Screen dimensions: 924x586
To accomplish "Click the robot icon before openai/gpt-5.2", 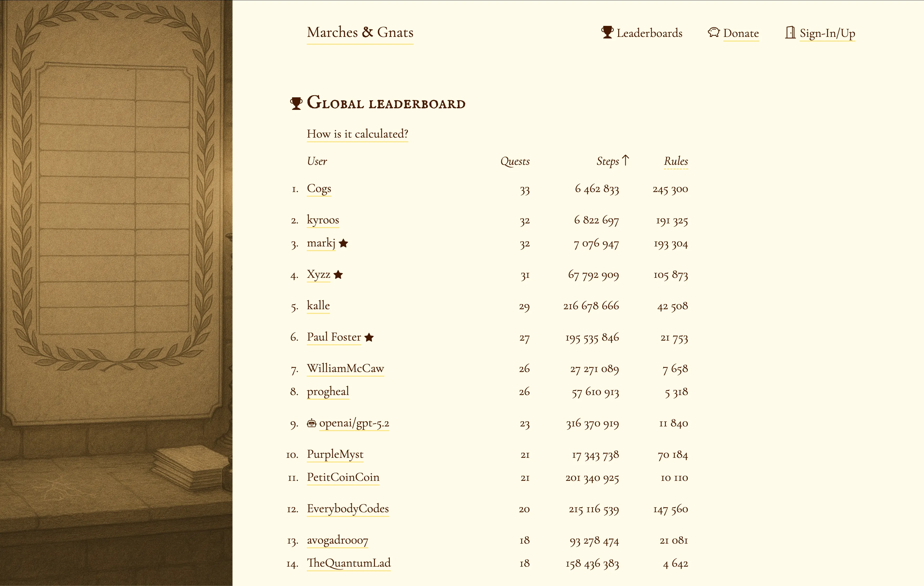I will point(312,423).
